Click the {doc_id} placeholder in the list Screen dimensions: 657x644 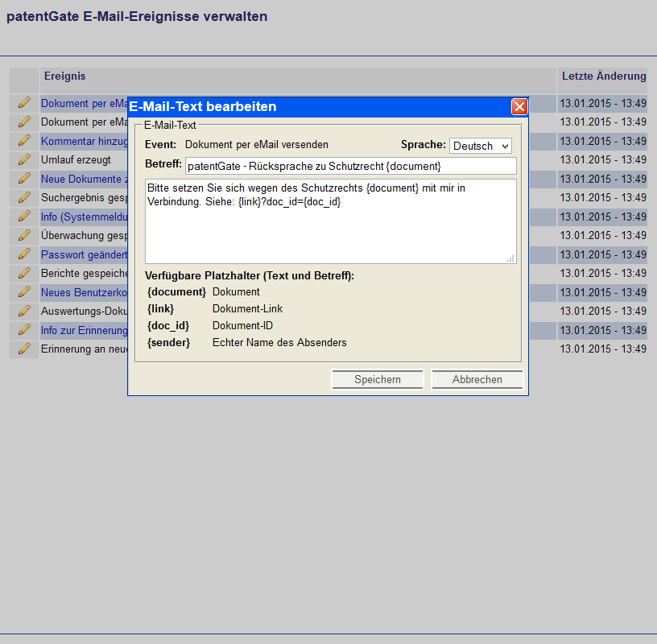click(x=168, y=325)
